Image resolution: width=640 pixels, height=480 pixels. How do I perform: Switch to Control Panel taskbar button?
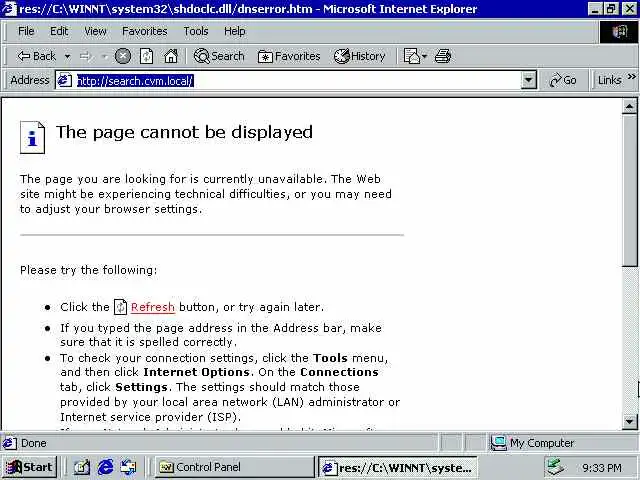(234, 467)
